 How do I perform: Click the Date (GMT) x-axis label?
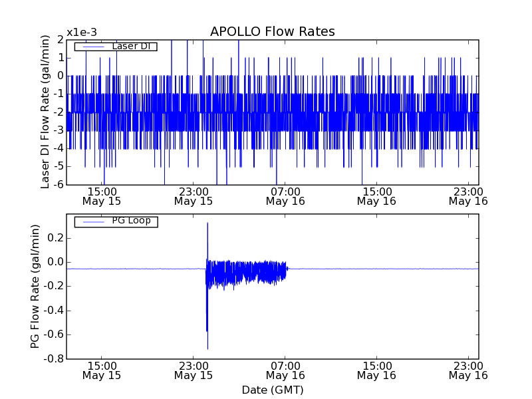[x=272, y=390]
